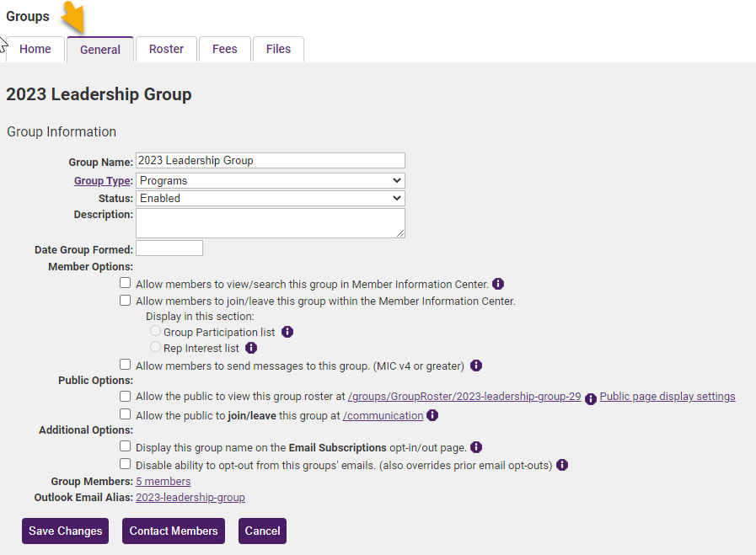The image size is (756, 555).
Task: Expand the Status dropdown showing Enabled
Action: tap(271, 199)
